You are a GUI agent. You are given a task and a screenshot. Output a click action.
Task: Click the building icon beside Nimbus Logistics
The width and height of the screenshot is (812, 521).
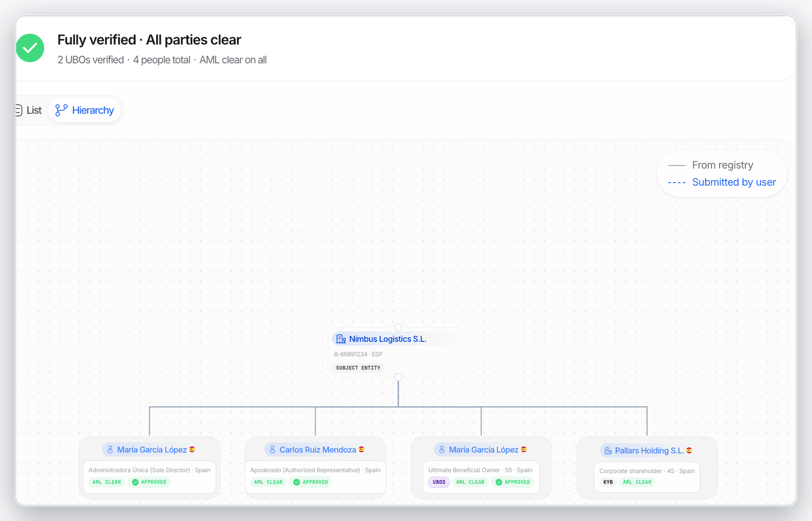[341, 339]
